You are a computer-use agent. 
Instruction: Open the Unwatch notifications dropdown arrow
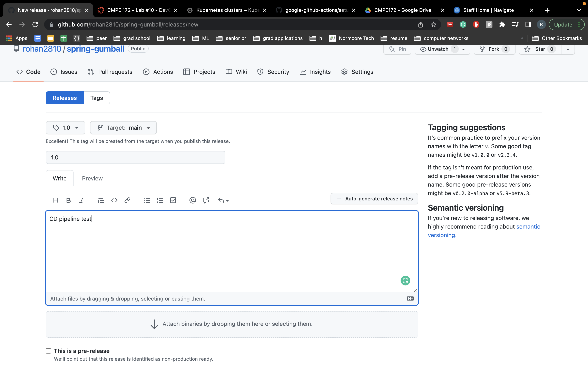(463, 49)
